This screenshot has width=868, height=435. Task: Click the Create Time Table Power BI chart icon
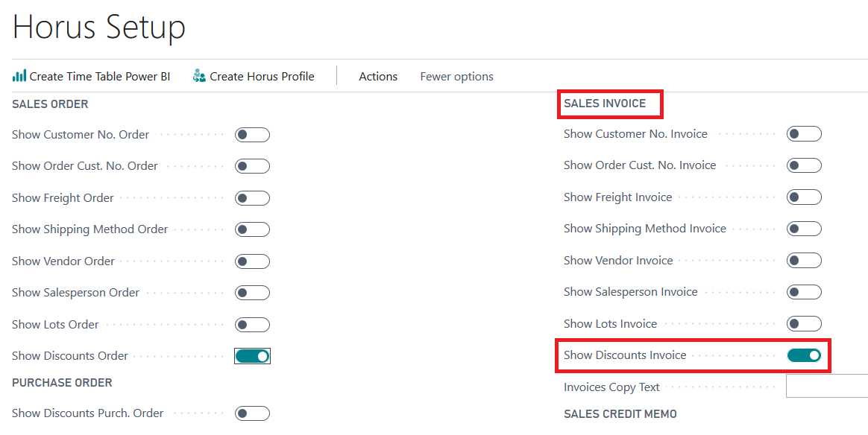pyautogui.click(x=19, y=76)
